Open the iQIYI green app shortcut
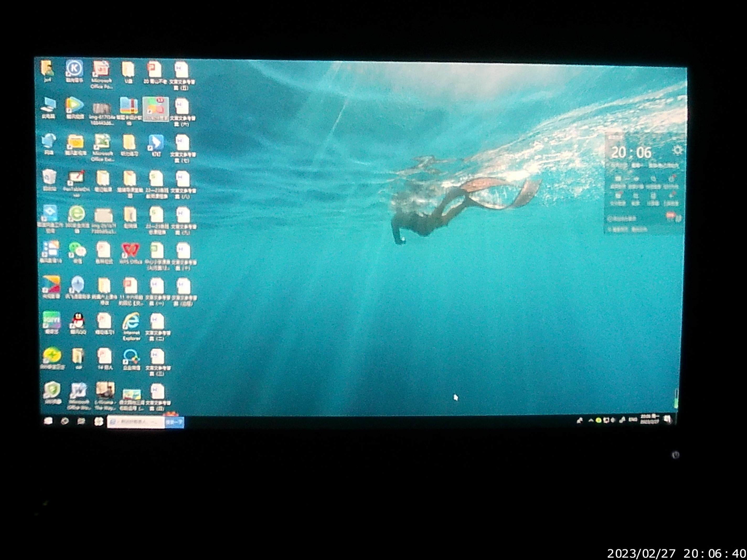Screen dimensions: 747x560 click(52, 320)
